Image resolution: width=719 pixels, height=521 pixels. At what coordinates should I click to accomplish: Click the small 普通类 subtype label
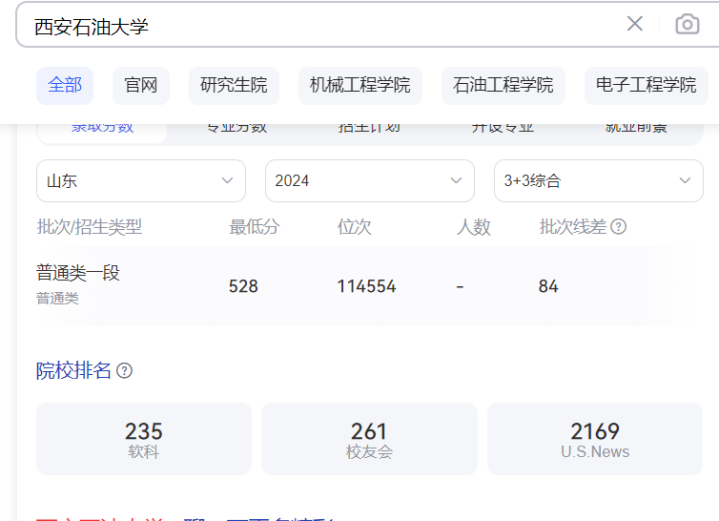coord(57,299)
